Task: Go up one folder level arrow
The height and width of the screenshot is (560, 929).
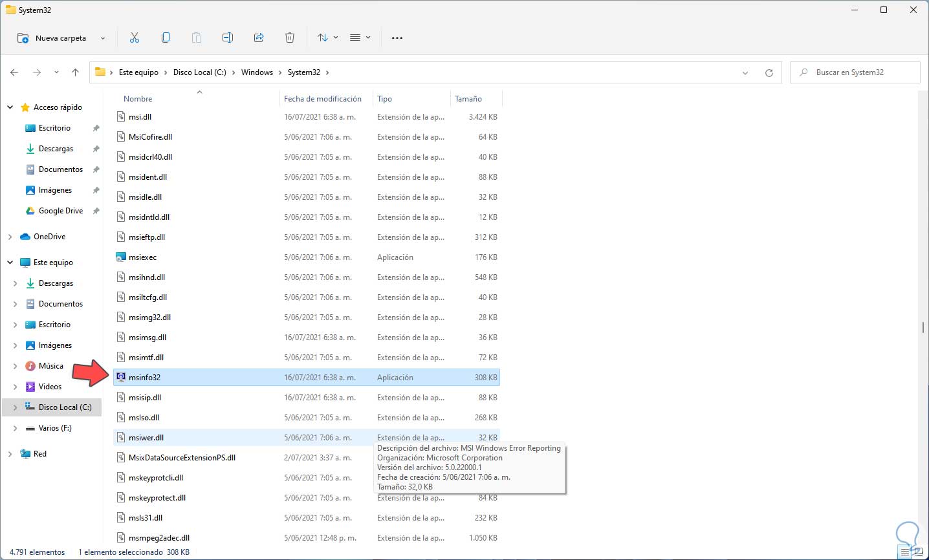Action: 75,72
